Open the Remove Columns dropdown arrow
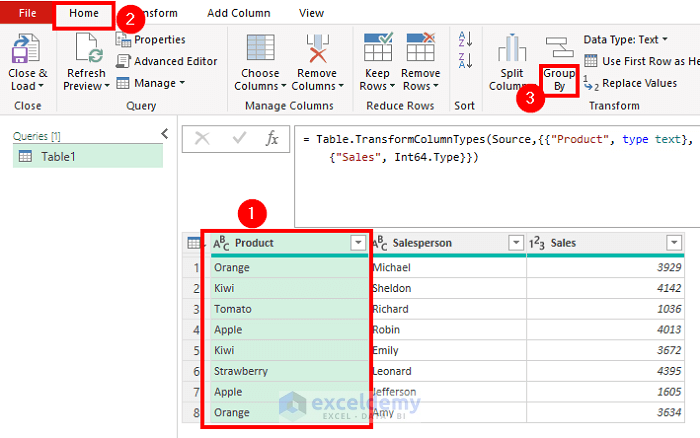The image size is (700, 438). pos(341,86)
